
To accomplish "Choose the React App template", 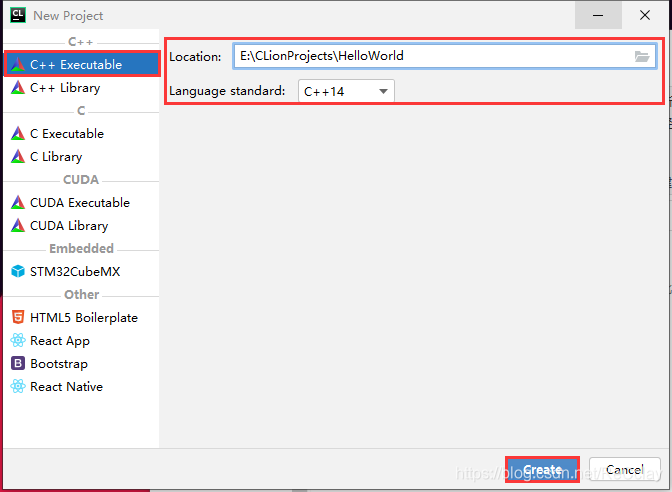I will point(81,340).
